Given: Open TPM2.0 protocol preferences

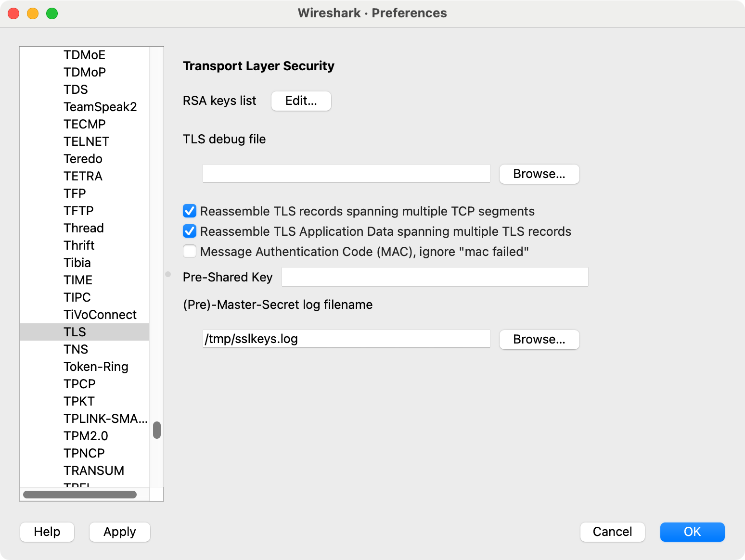Looking at the screenshot, I should coord(86,436).
